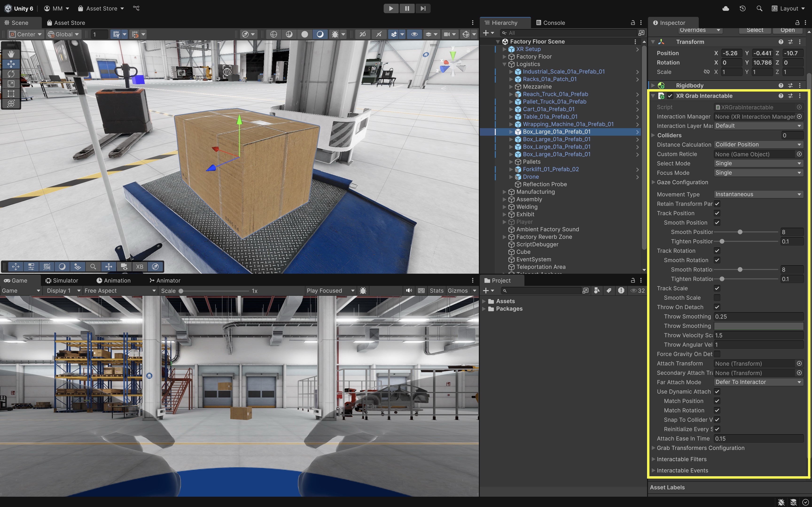Select the Hand view tool
The image size is (812, 507).
click(x=11, y=54)
